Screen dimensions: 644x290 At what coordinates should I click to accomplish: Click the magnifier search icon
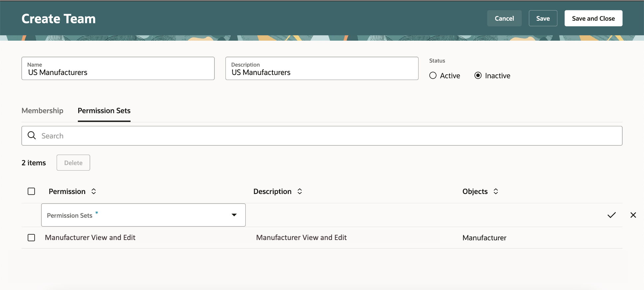click(x=32, y=135)
